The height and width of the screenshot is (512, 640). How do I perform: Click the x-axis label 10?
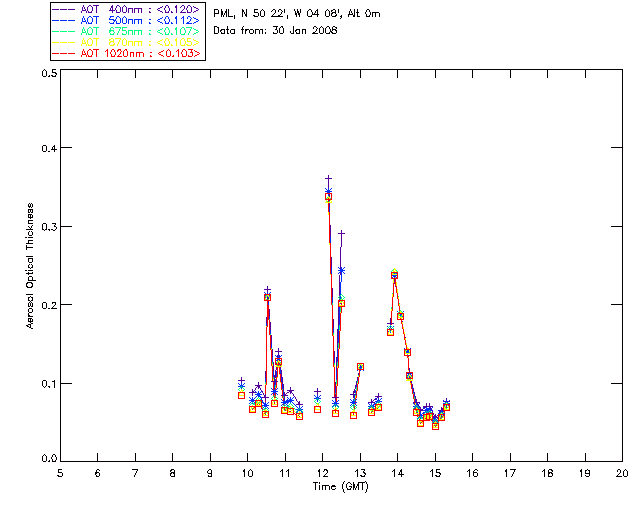point(247,473)
